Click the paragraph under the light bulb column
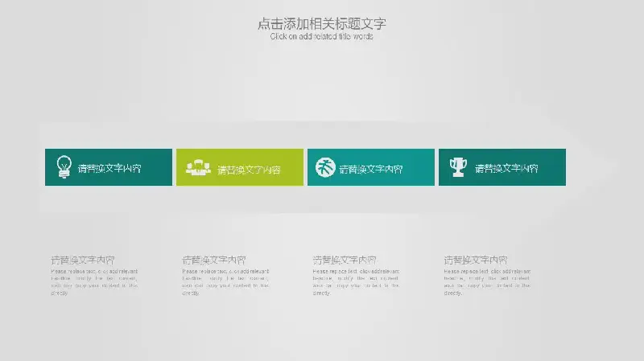 [94, 282]
